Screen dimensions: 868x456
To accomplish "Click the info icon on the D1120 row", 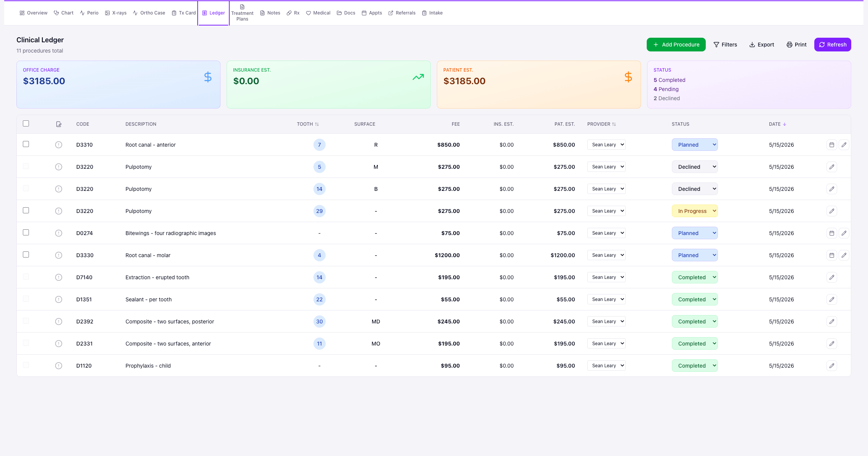I will tap(59, 366).
